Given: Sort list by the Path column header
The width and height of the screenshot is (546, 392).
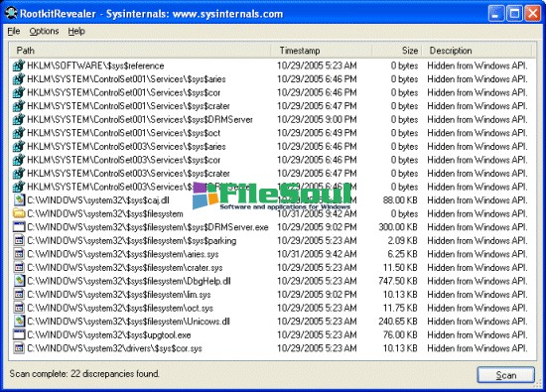Looking at the screenshot, I should tap(140, 51).
